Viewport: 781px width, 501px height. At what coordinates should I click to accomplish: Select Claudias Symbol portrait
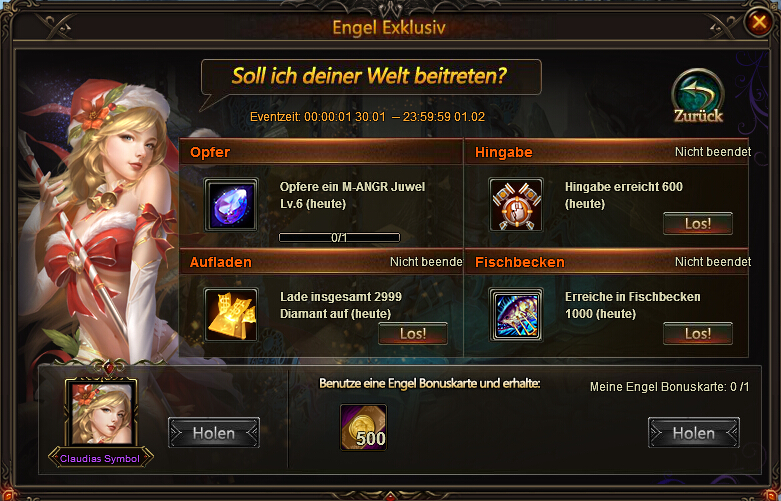(x=102, y=414)
